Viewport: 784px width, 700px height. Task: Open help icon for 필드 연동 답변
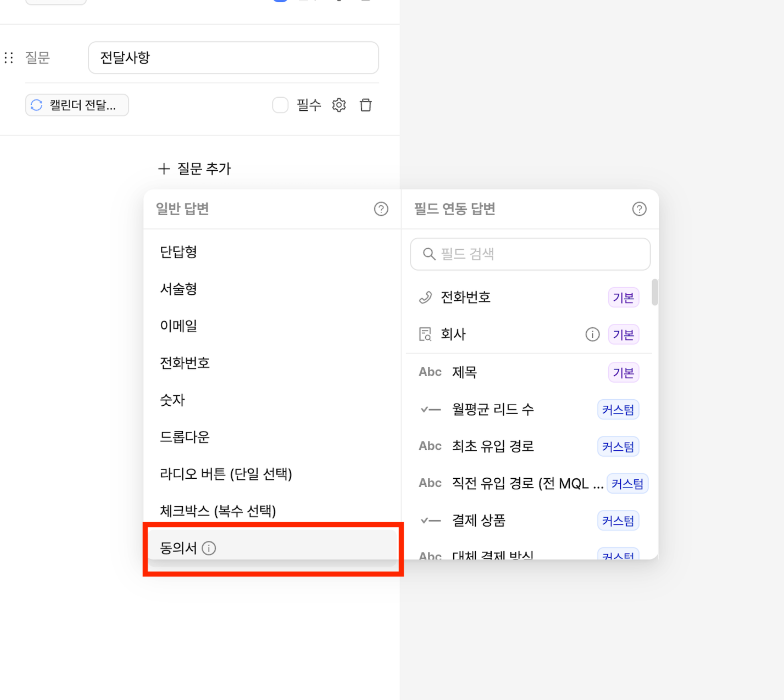pos(639,209)
